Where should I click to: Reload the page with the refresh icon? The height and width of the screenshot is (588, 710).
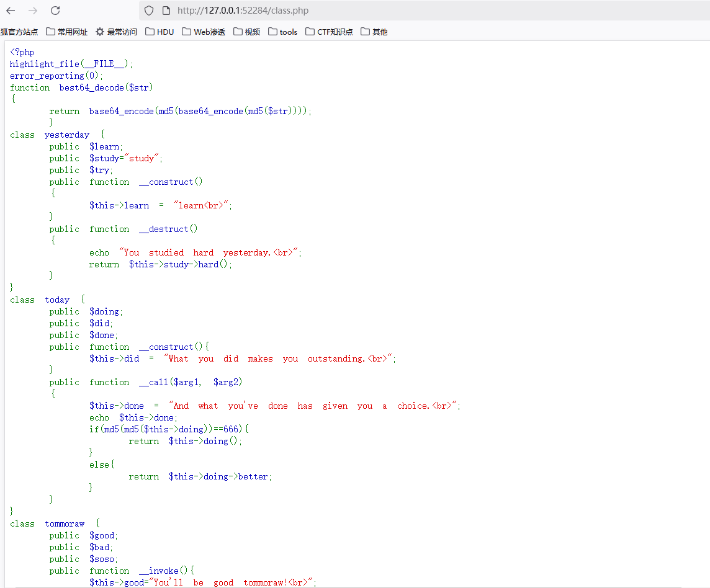coord(55,11)
